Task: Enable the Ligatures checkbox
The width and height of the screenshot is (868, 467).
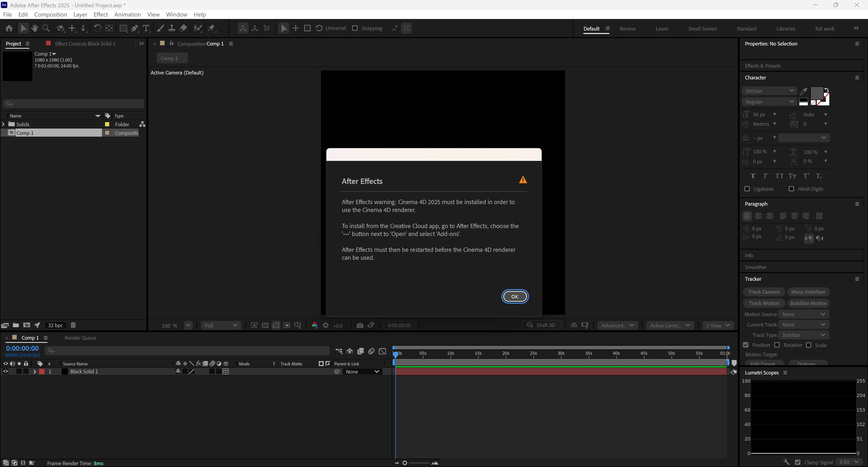Action: pos(747,189)
